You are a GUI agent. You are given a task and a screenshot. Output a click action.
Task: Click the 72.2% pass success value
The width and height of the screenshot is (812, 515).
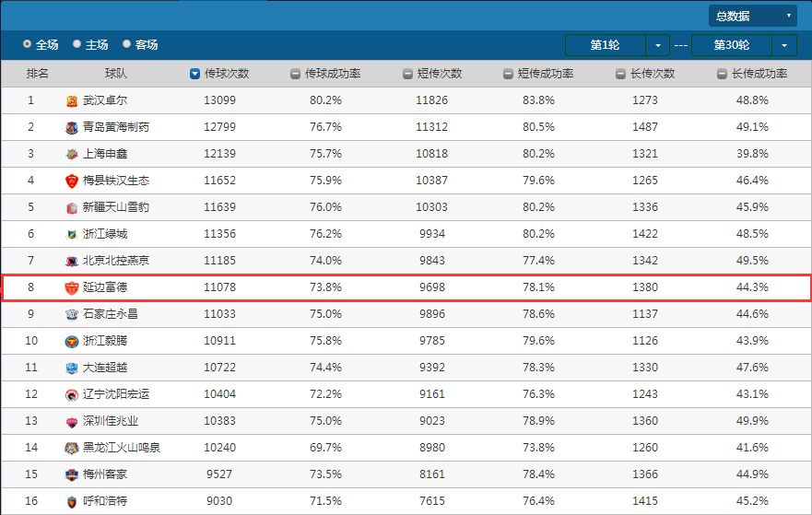click(x=325, y=394)
